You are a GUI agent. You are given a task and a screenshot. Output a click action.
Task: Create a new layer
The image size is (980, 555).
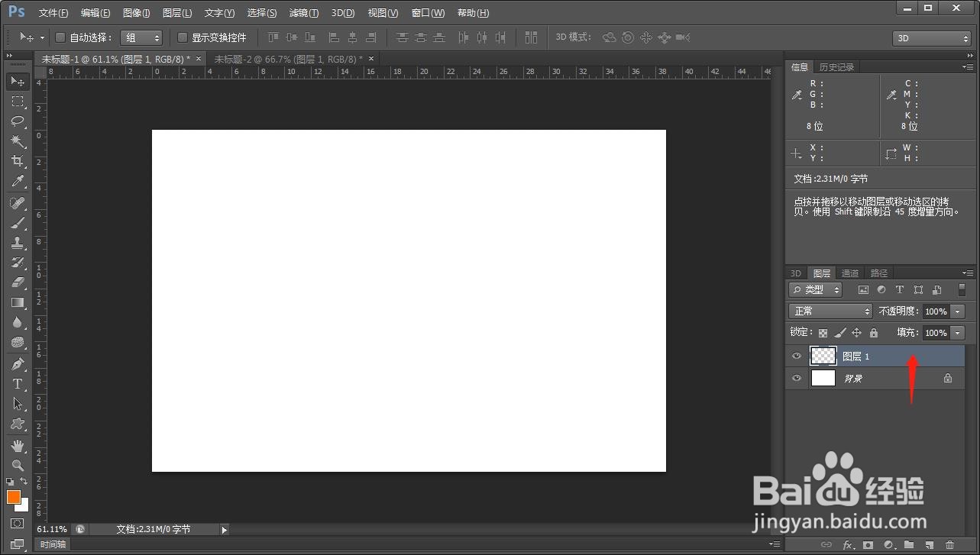pyautogui.click(x=930, y=545)
